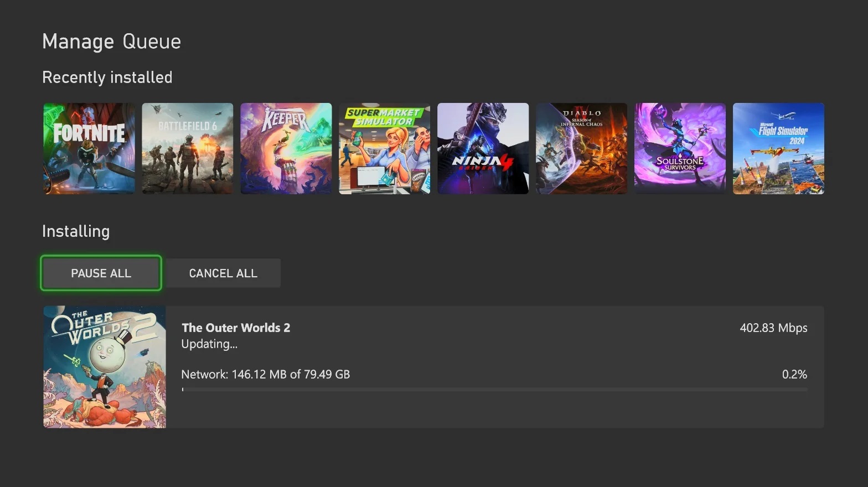Click the Manage Queue heading
Image resolution: width=868 pixels, height=487 pixels.
click(x=112, y=42)
